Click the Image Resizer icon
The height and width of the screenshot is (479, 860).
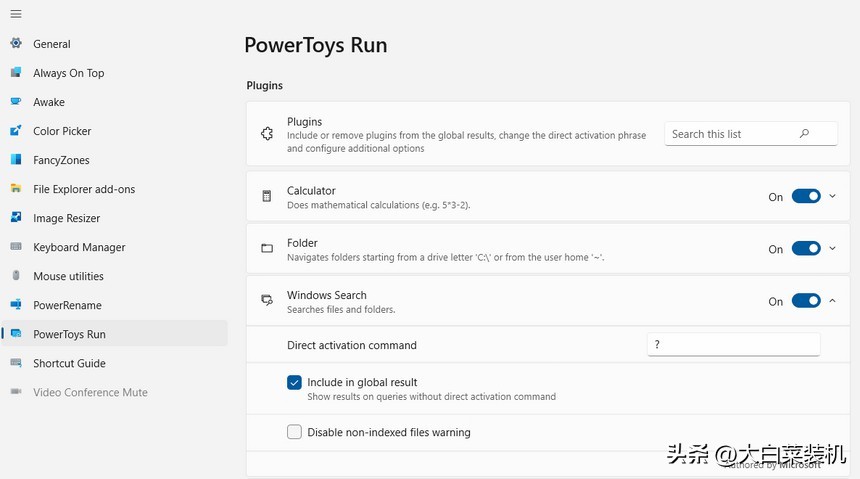coord(16,217)
